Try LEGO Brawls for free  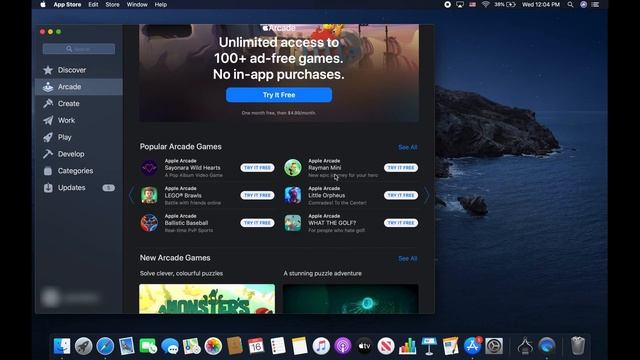tap(257, 195)
